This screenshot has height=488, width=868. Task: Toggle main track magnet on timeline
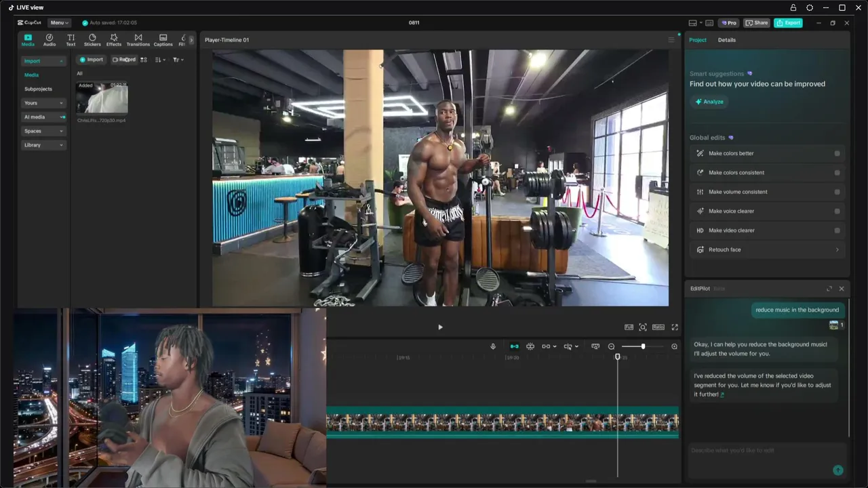[514, 346]
